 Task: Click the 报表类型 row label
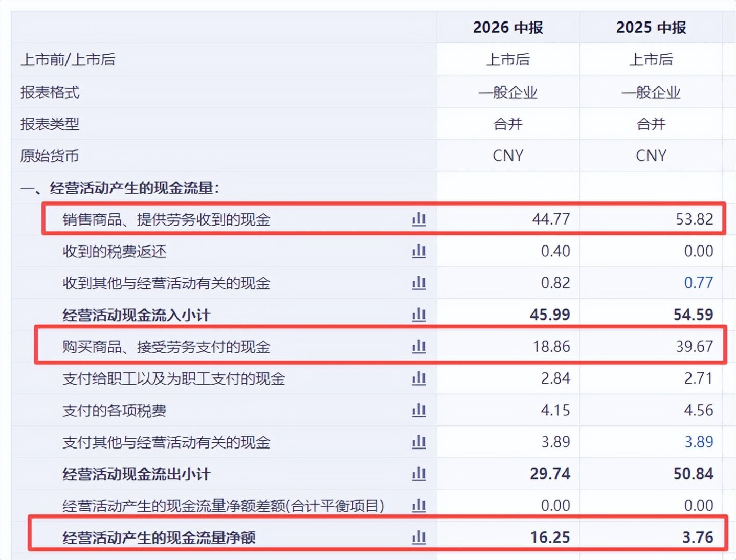point(50,124)
